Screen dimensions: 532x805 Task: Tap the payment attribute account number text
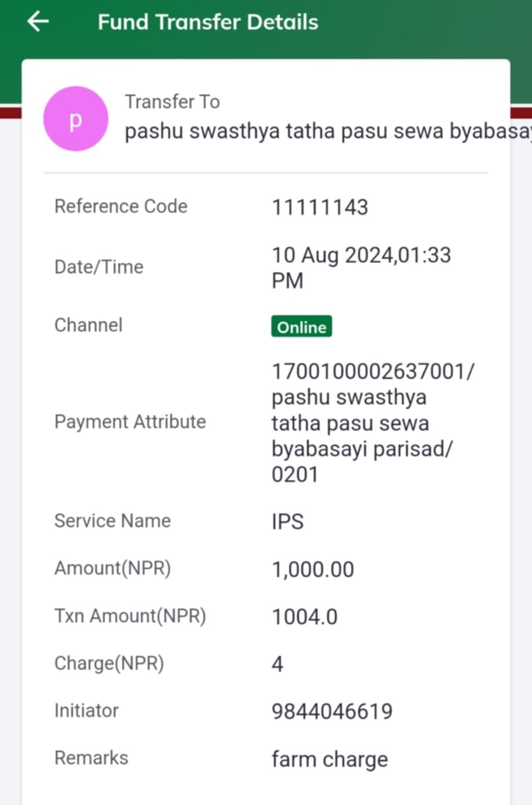tap(373, 371)
